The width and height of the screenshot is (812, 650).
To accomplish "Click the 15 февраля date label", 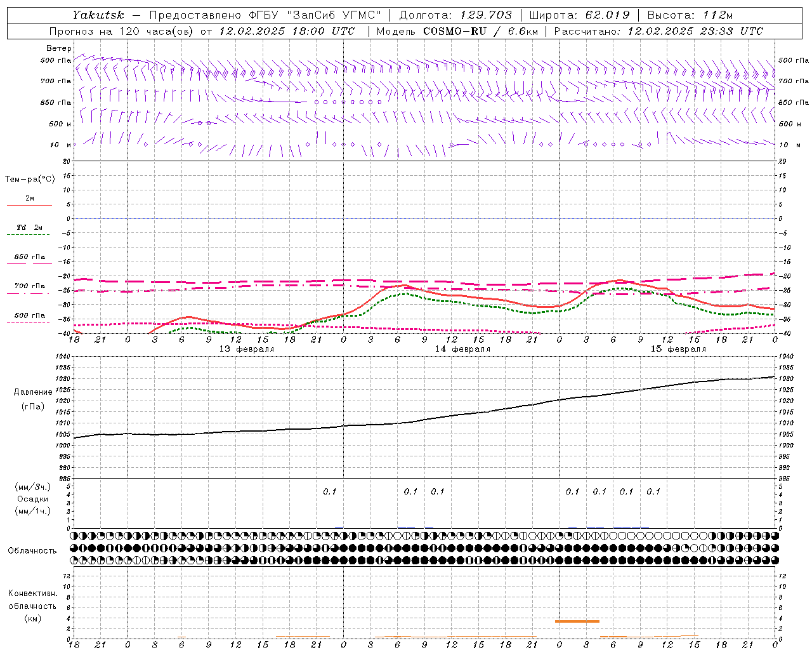I will (x=678, y=349).
